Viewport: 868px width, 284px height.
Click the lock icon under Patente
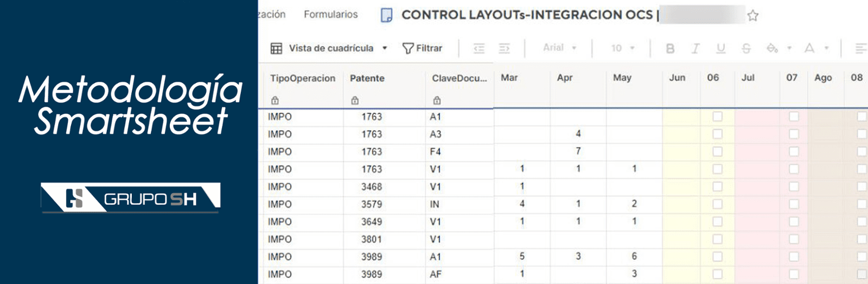pos(355,100)
